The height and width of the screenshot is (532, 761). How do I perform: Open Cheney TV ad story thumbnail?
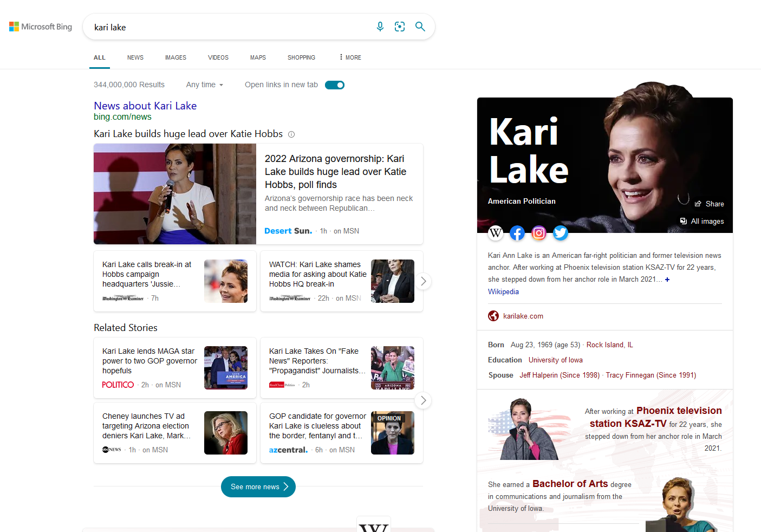[226, 433]
